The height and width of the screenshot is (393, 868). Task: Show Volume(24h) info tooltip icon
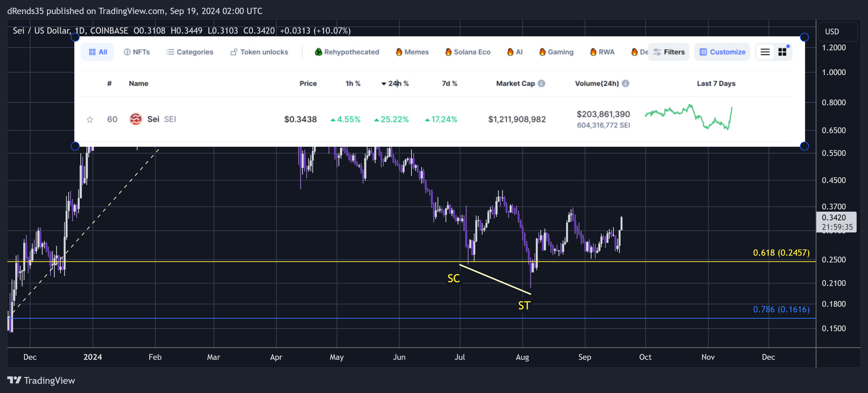click(625, 83)
